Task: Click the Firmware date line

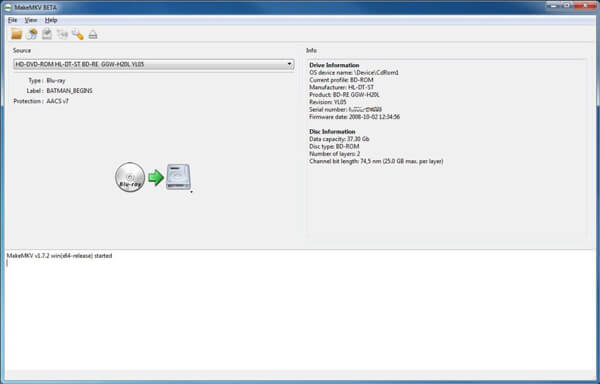Action: (354, 117)
